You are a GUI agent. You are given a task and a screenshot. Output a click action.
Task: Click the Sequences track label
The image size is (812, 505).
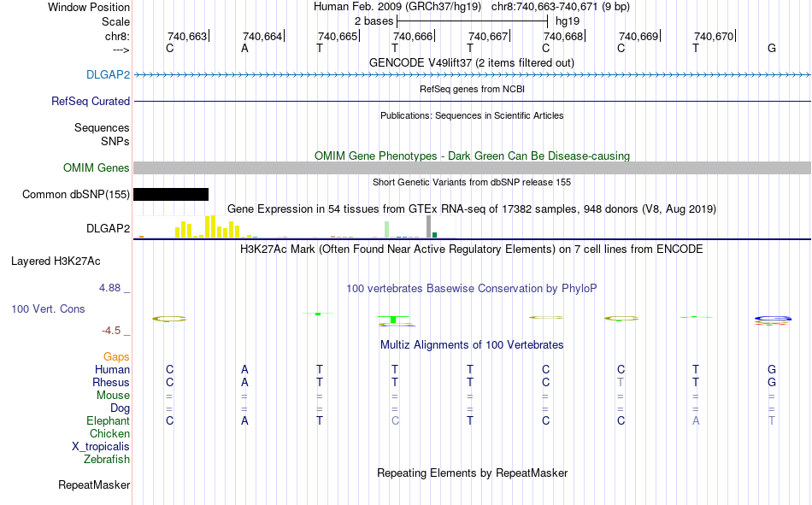tap(102, 127)
